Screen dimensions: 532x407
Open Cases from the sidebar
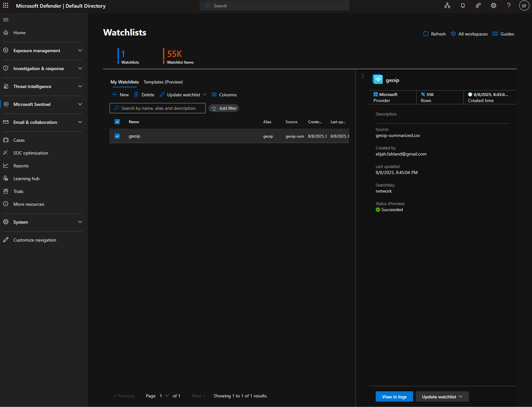19,140
